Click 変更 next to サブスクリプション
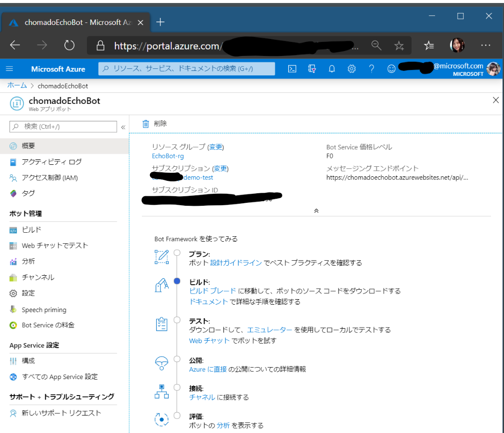Screen dimensions: 504x433 (220, 168)
